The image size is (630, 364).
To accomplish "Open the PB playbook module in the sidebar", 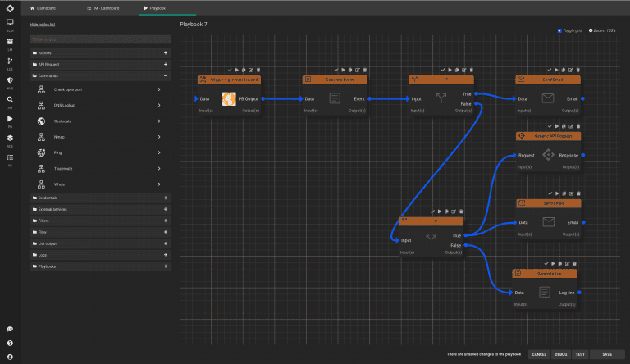I will [10, 119].
